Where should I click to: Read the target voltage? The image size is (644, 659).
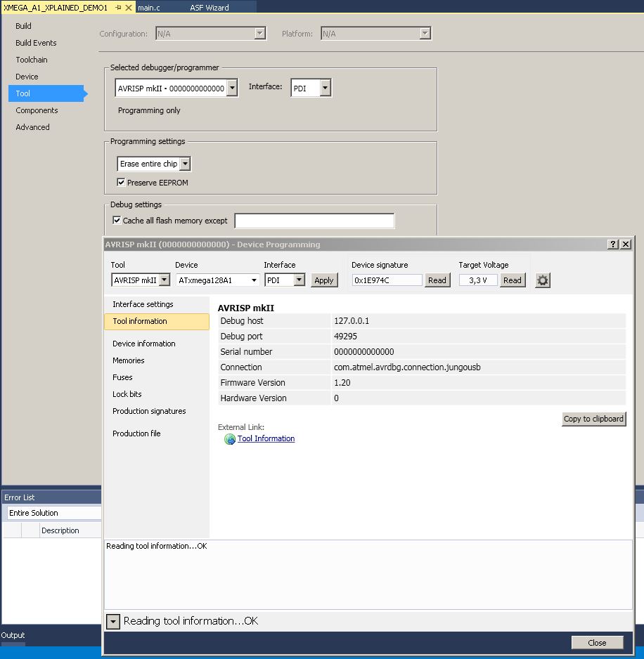click(513, 280)
